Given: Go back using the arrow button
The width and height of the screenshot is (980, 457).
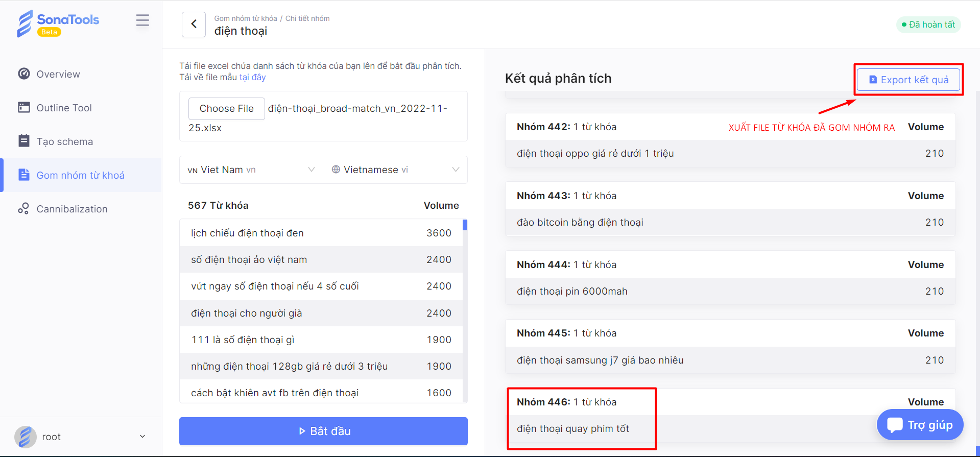Looking at the screenshot, I should click(194, 24).
